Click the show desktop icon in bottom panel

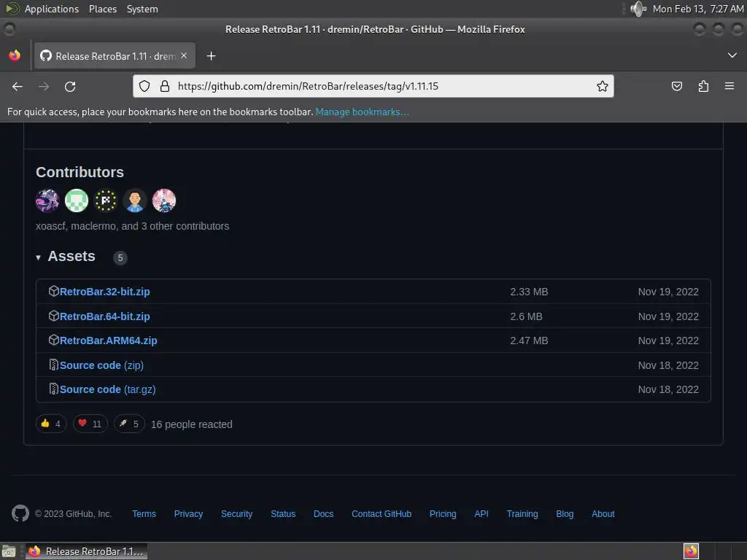tap(9, 551)
